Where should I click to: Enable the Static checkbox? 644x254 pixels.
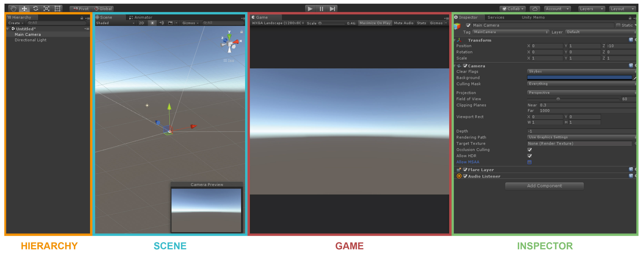618,25
